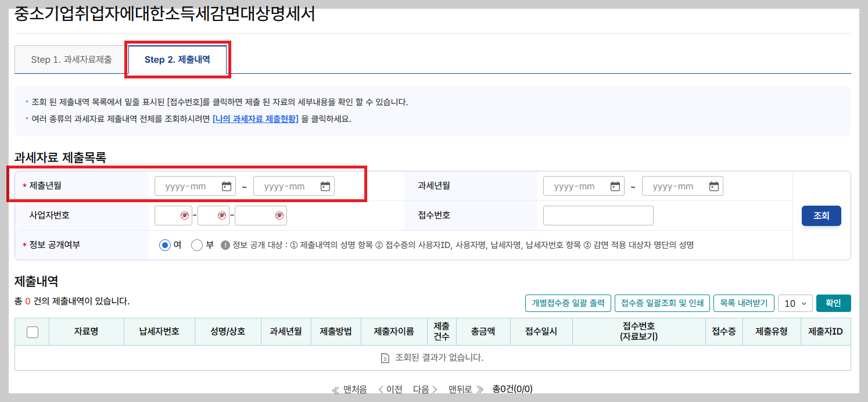Select the Step 2. 제출내역 tab
Viewport: 868px width, 402px height.
click(x=177, y=59)
